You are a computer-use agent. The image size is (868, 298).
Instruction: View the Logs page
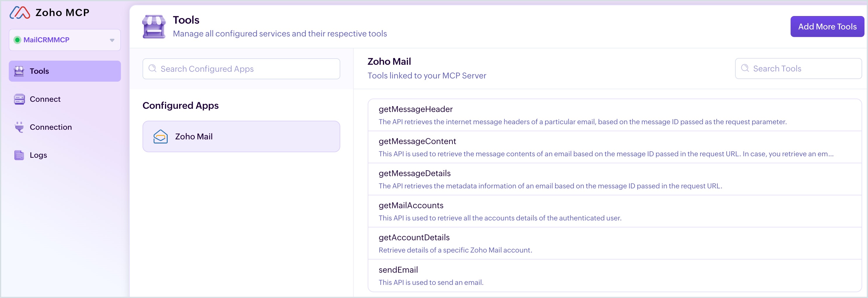[x=65, y=155]
